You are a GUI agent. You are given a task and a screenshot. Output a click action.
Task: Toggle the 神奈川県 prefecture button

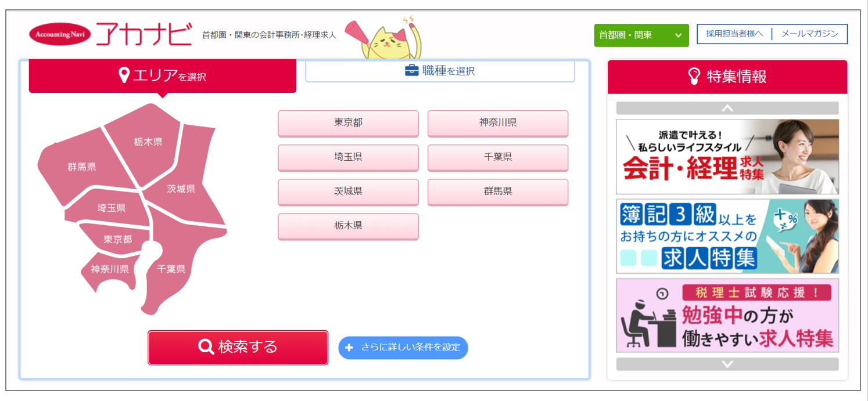(x=498, y=124)
